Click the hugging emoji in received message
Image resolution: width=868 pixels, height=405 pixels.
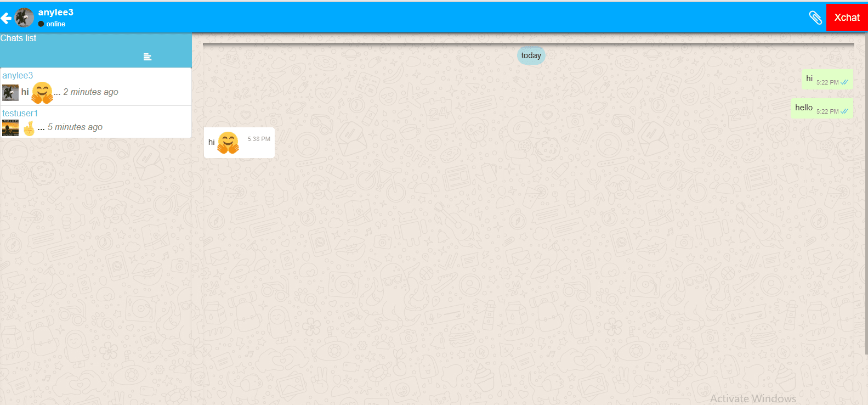pos(228,143)
